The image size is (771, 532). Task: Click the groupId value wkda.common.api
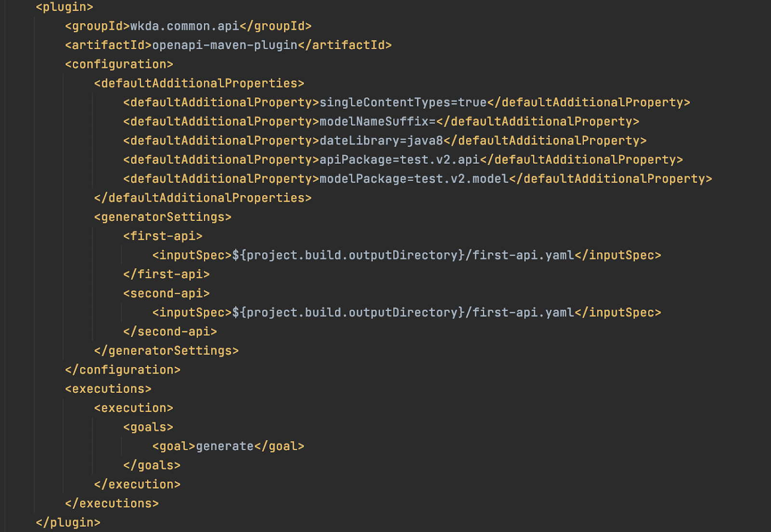point(185,26)
